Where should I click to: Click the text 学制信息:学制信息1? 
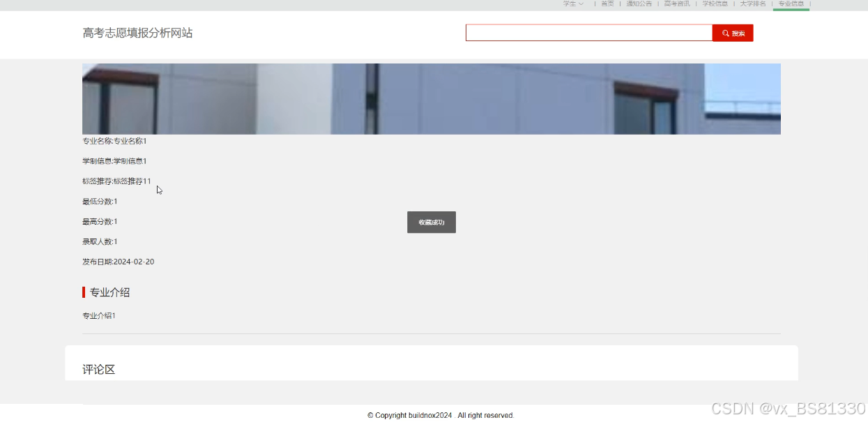coord(114,161)
